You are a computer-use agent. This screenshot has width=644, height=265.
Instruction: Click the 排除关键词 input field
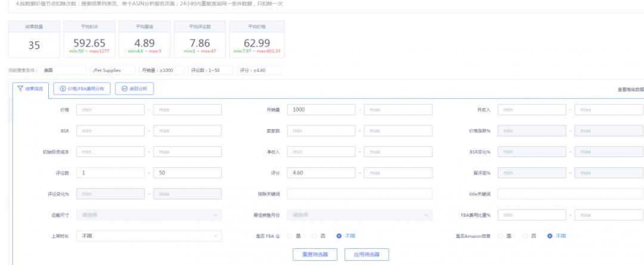pos(360,194)
